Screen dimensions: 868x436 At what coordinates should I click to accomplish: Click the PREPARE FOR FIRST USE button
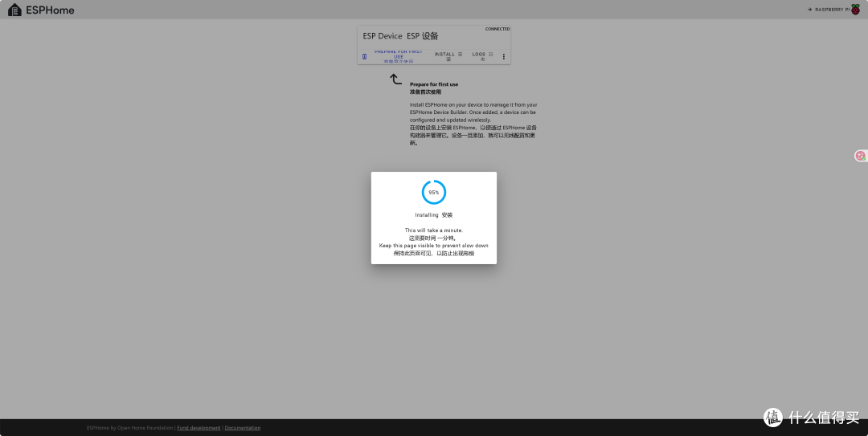398,56
